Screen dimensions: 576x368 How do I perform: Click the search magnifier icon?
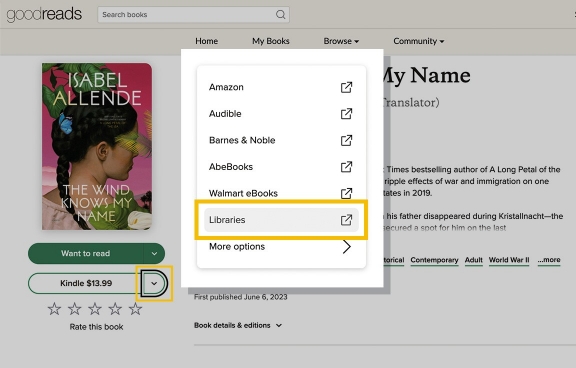(280, 15)
